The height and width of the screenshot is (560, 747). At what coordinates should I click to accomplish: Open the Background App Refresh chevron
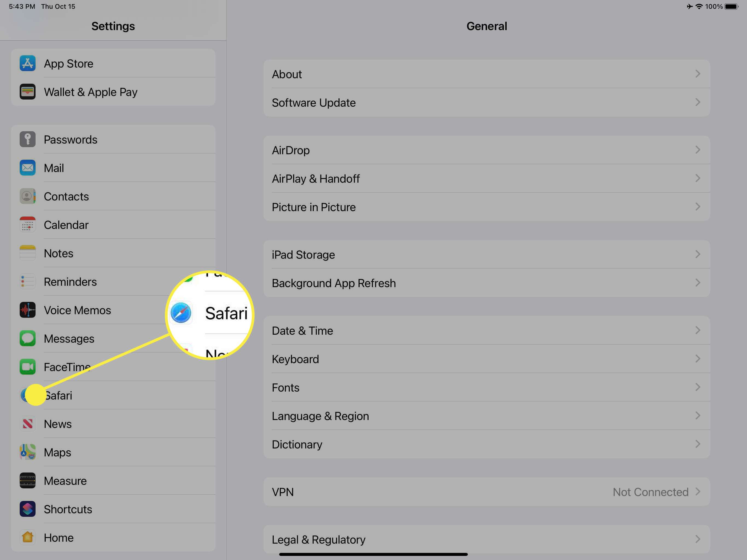698,282
